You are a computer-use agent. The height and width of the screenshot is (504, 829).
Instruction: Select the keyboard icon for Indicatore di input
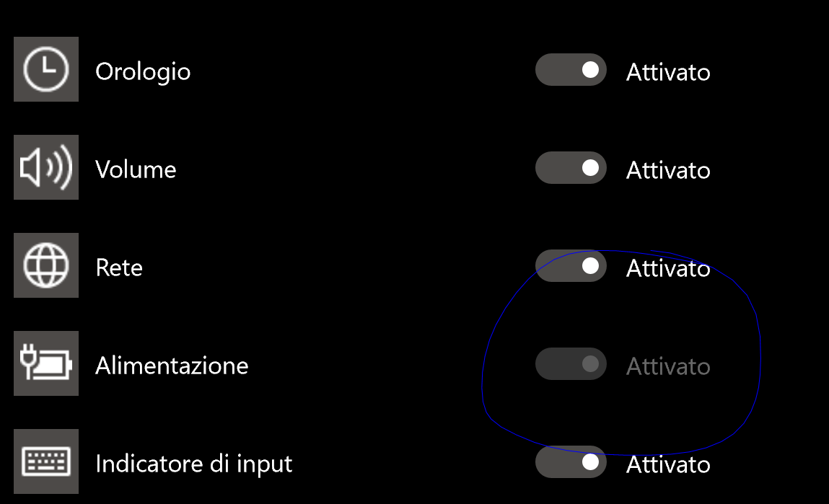pyautogui.click(x=46, y=461)
